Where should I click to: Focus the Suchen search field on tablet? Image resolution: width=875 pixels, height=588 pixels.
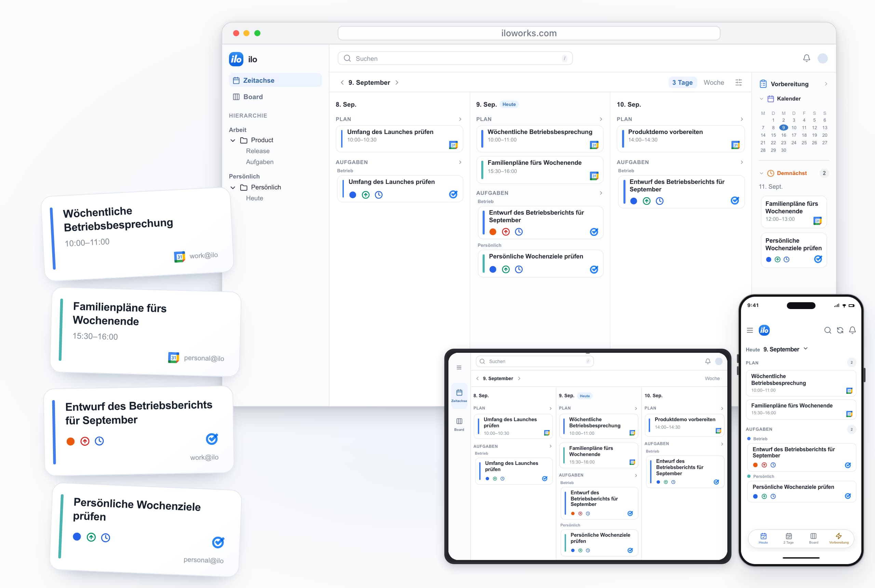(x=535, y=361)
